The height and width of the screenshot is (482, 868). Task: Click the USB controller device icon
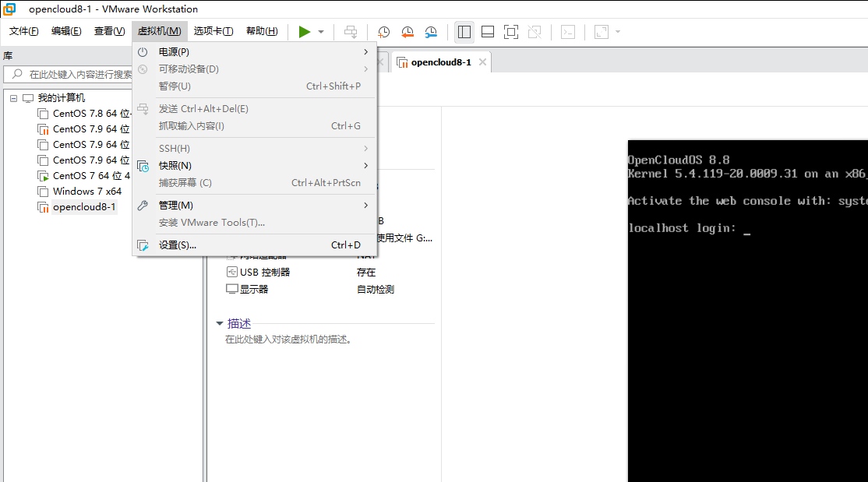[x=232, y=272]
